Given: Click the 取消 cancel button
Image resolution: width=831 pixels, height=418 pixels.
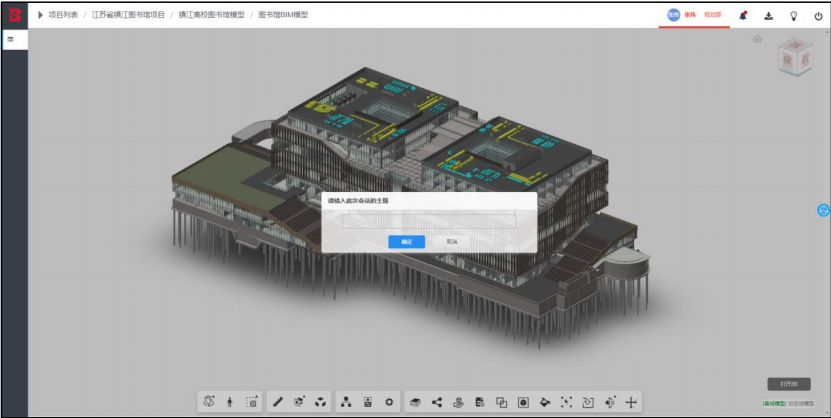Looking at the screenshot, I should [x=452, y=242].
